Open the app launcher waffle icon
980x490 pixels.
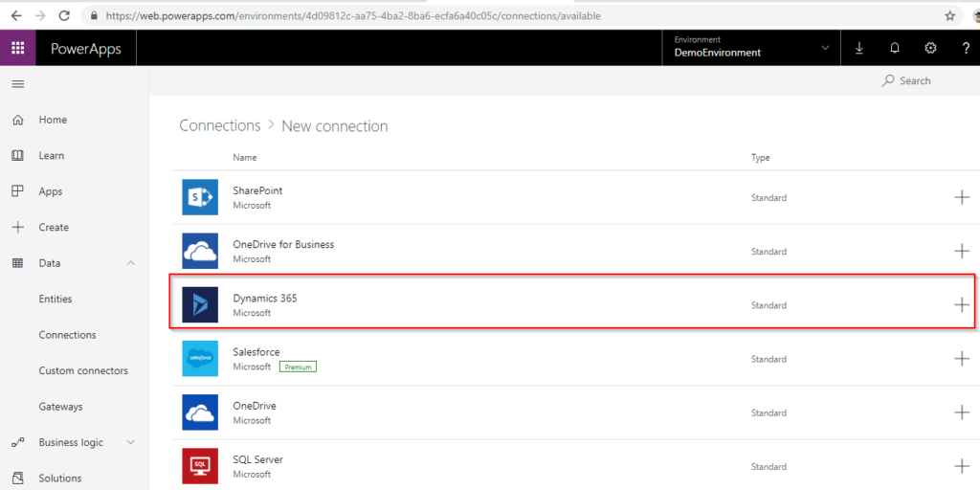pyautogui.click(x=17, y=48)
